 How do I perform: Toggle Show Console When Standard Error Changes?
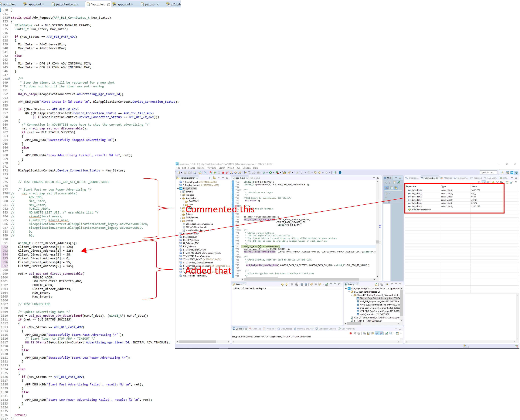tap(381, 333)
